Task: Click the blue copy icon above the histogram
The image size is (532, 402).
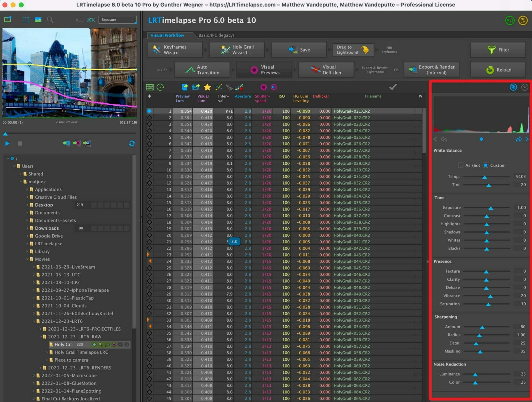Action: (x=513, y=87)
